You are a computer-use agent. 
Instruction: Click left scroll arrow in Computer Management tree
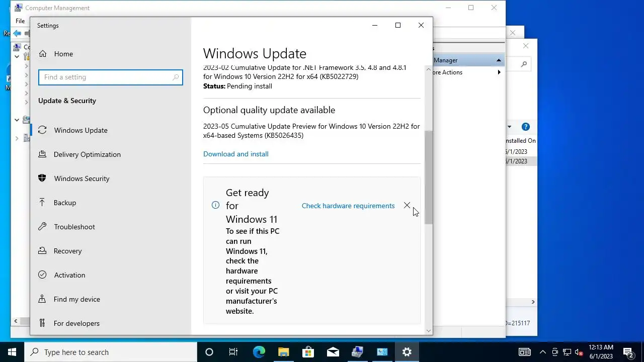point(16,321)
